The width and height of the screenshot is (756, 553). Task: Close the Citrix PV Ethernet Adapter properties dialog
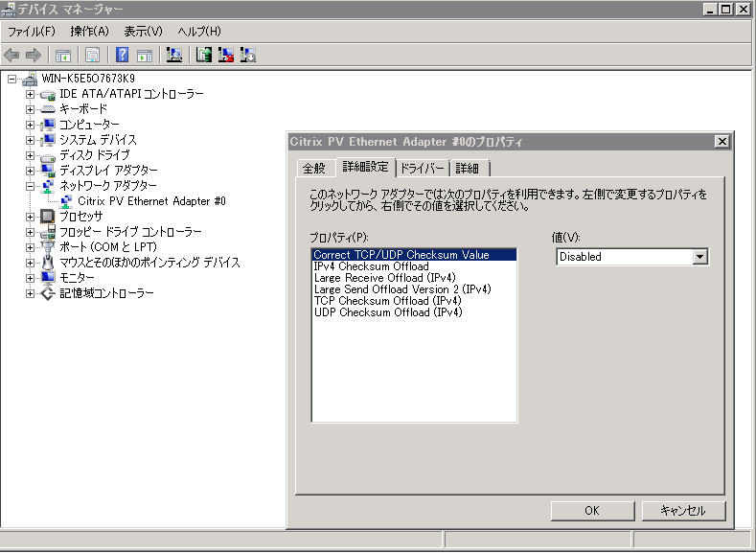[722, 141]
